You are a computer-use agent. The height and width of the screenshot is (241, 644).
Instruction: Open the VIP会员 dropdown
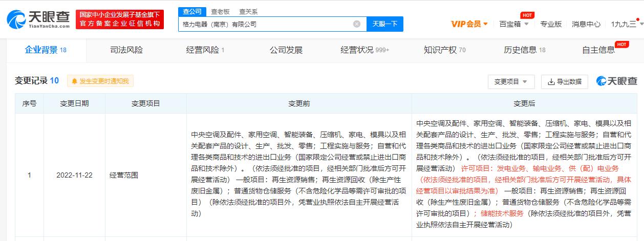[469, 24]
